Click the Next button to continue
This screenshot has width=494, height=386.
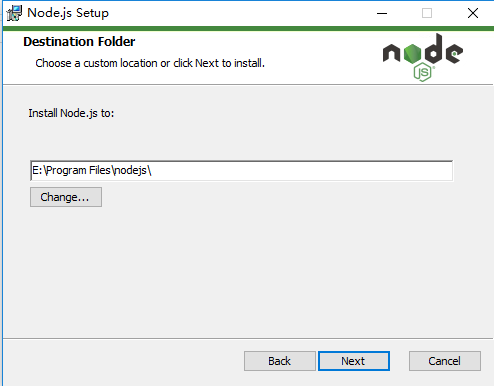tap(354, 361)
